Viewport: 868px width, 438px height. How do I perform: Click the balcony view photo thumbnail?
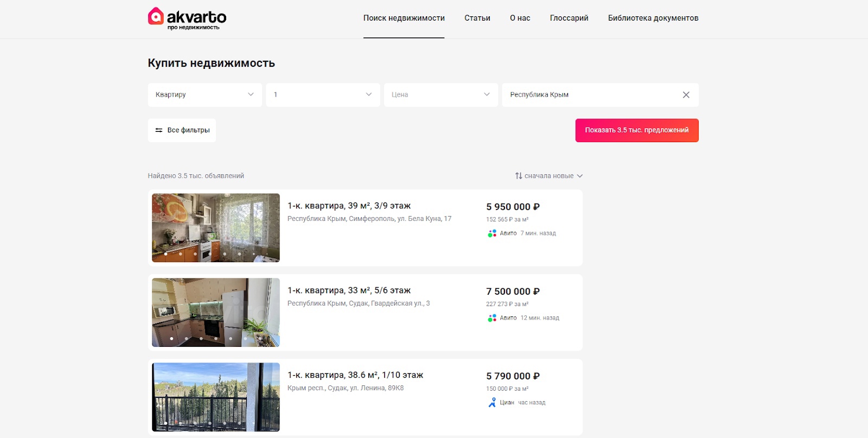click(x=216, y=397)
